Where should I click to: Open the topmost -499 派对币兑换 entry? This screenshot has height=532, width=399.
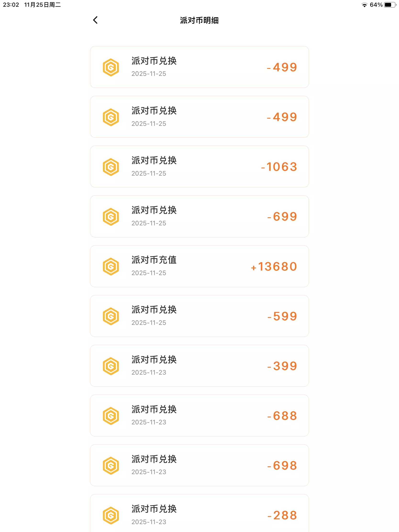click(x=199, y=67)
